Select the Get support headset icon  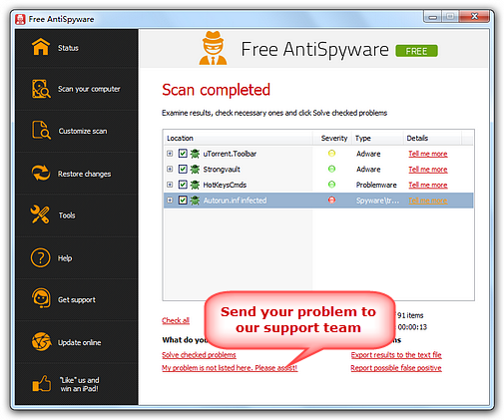coord(41,298)
